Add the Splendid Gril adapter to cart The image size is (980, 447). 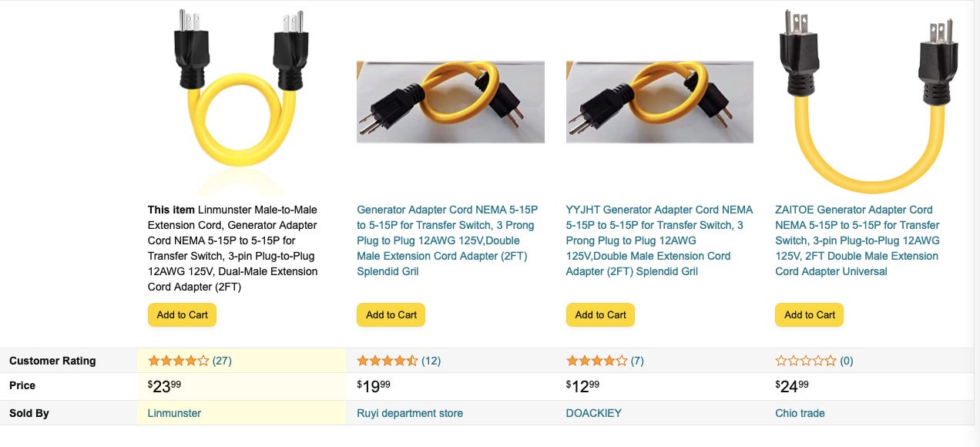[x=391, y=314]
